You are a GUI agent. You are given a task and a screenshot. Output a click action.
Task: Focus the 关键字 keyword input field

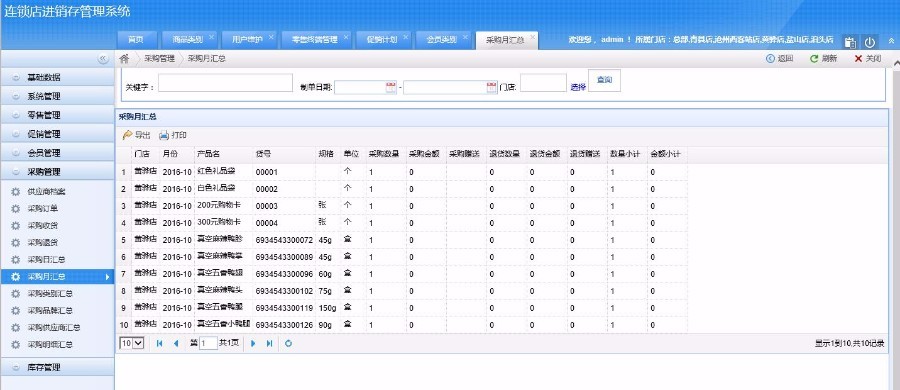(225, 83)
